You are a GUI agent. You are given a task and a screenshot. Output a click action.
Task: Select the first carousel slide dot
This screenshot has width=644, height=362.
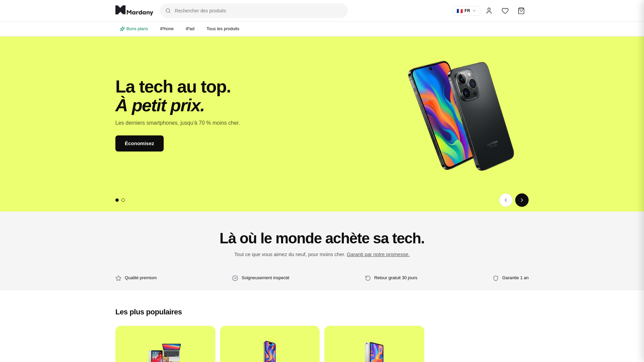click(x=117, y=200)
